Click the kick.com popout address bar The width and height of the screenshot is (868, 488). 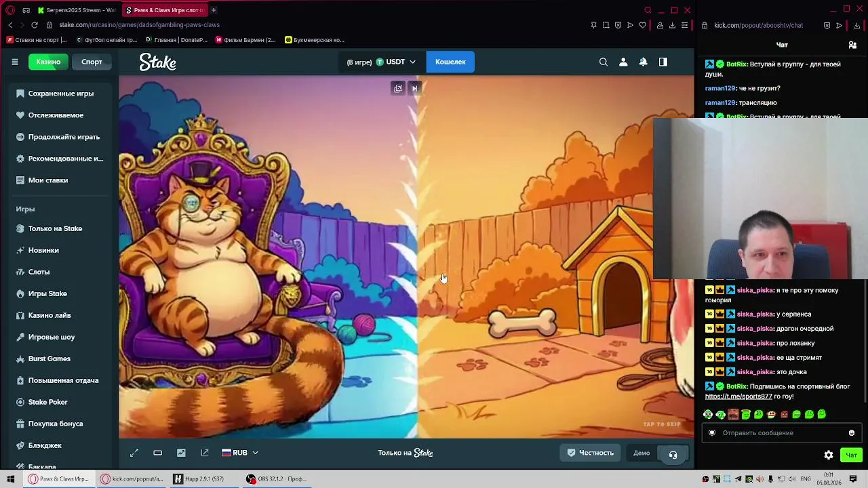[758, 25]
